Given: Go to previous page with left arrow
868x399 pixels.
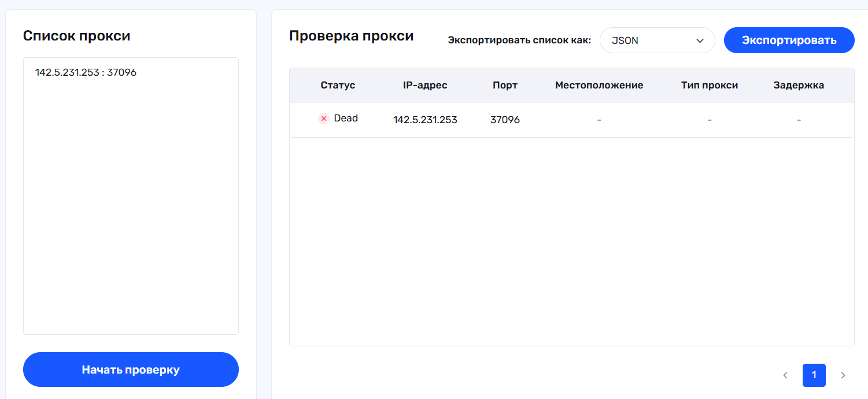Looking at the screenshot, I should tap(785, 375).
